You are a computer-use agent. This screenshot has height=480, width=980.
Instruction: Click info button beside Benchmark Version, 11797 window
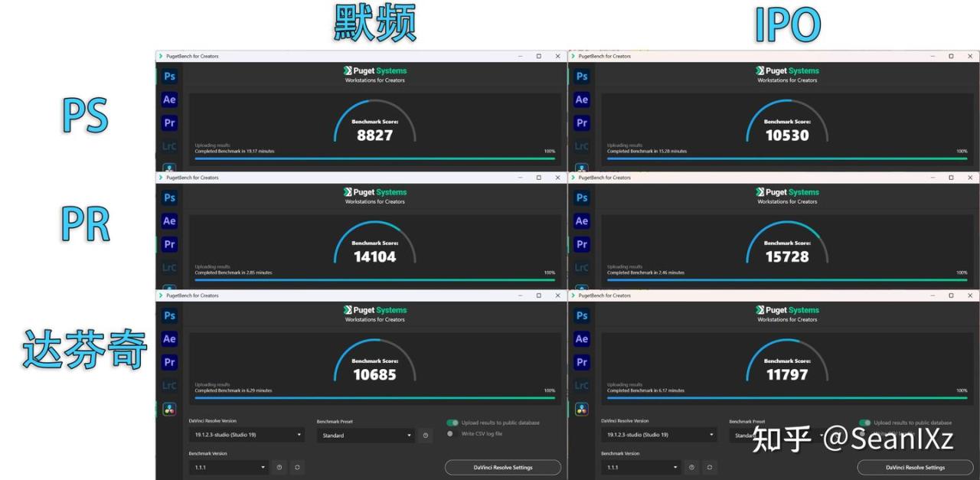point(692,467)
